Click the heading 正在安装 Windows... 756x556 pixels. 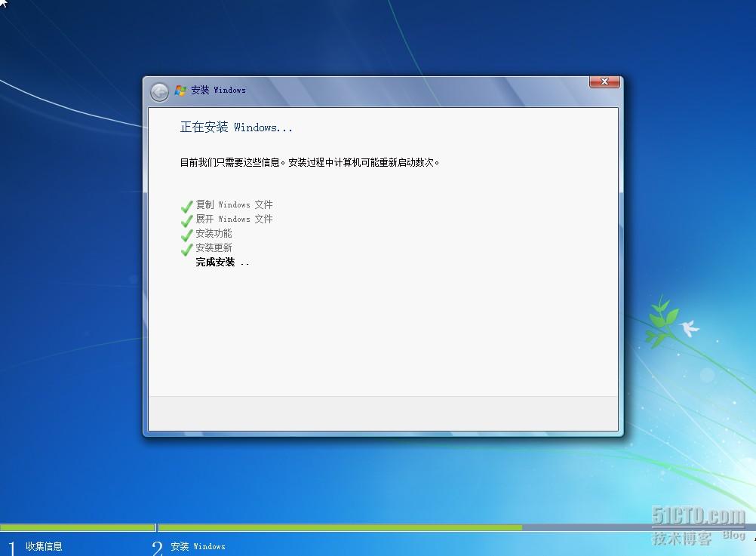235,127
